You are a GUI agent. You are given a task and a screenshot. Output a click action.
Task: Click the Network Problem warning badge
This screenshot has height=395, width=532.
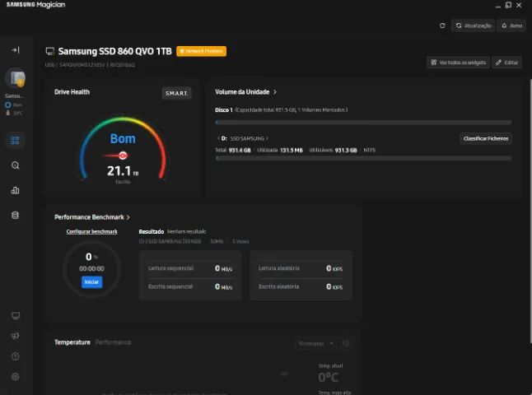(x=201, y=51)
